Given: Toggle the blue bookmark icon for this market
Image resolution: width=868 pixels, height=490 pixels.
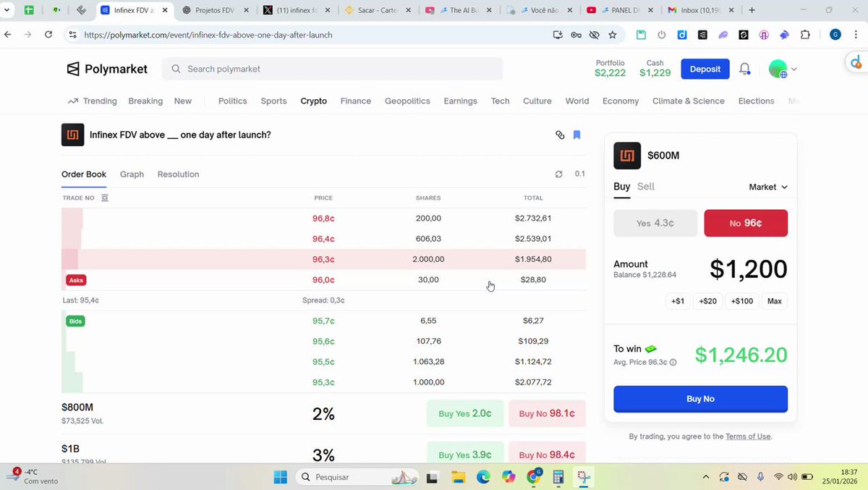Looking at the screenshot, I should [576, 135].
